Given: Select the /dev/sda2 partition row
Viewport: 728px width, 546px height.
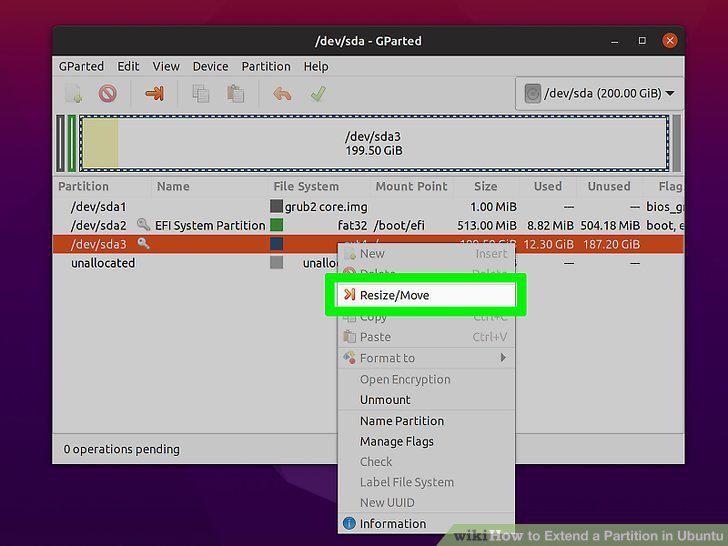Looking at the screenshot, I should [368, 225].
